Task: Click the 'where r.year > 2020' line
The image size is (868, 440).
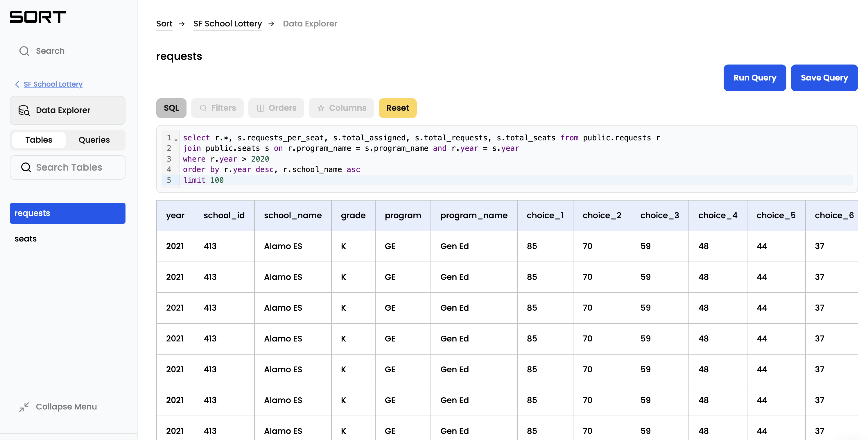Action: point(226,159)
